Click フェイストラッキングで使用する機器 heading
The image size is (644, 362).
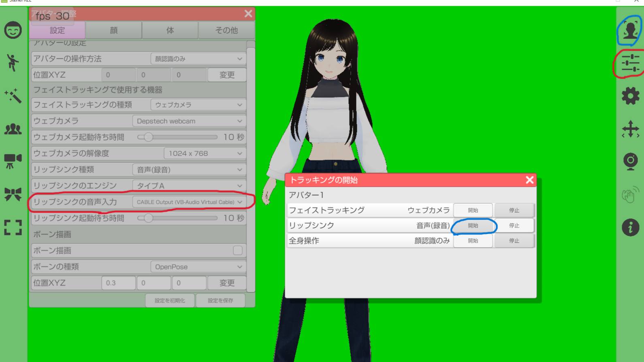click(x=98, y=90)
